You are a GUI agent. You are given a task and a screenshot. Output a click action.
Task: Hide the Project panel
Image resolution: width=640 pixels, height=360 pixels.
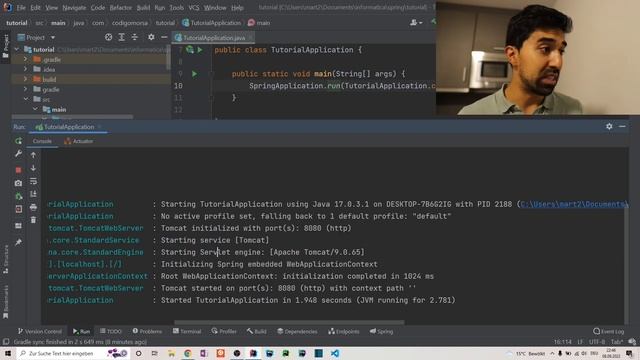(164, 37)
